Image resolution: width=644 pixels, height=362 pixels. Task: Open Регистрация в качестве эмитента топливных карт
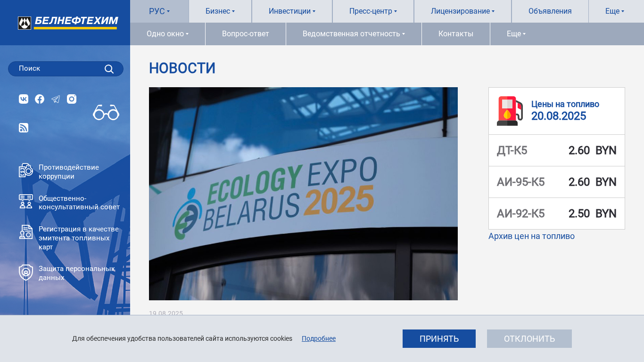point(78,238)
